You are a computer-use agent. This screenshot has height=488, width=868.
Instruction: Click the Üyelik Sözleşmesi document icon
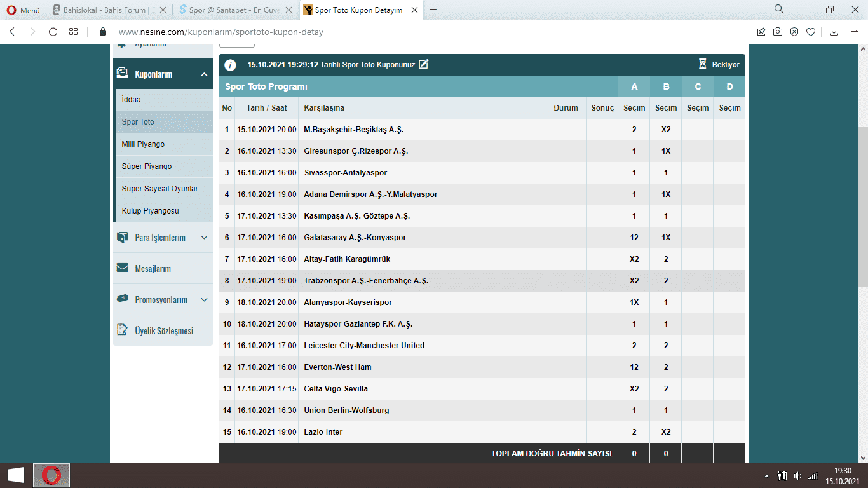point(123,330)
